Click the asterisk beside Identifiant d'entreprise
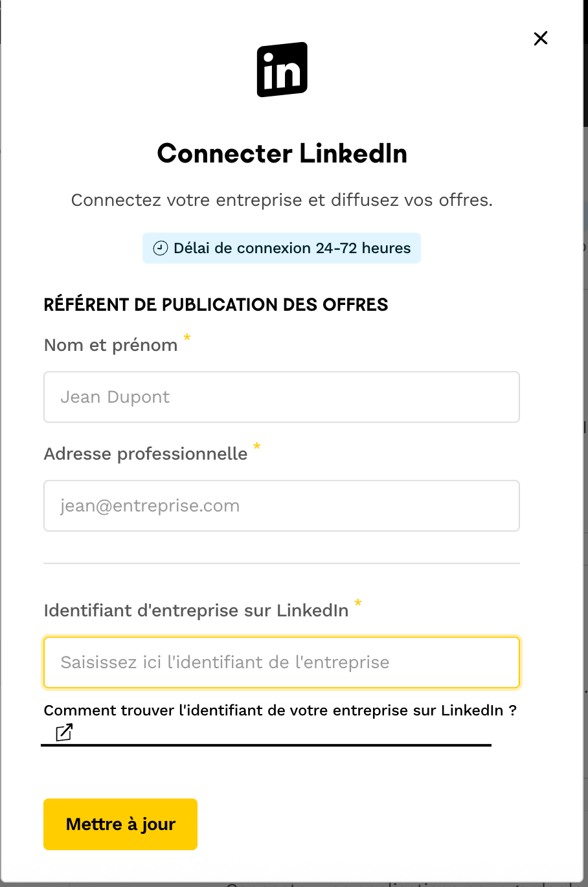This screenshot has height=887, width=588. point(357,603)
